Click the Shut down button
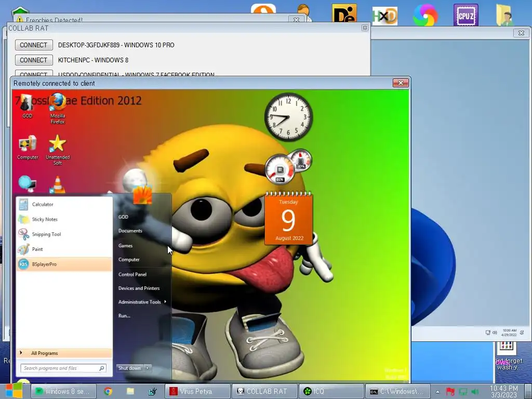The height and width of the screenshot is (399, 532). 130,368
